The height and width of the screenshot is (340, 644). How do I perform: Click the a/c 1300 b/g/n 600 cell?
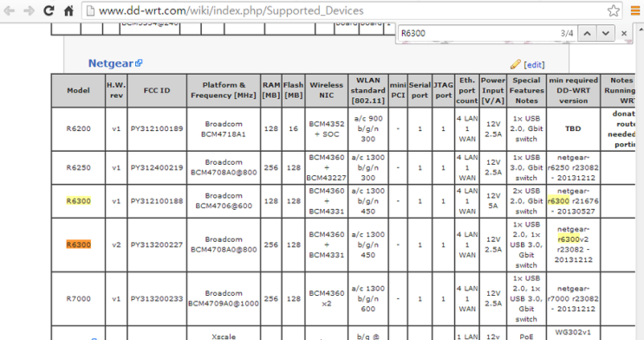pos(368,299)
